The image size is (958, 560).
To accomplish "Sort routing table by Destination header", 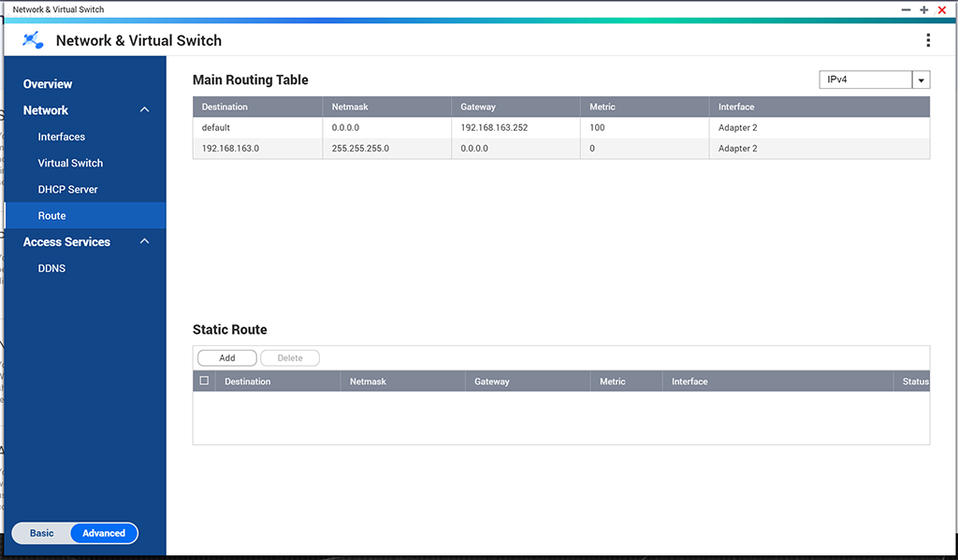I will coord(257,107).
